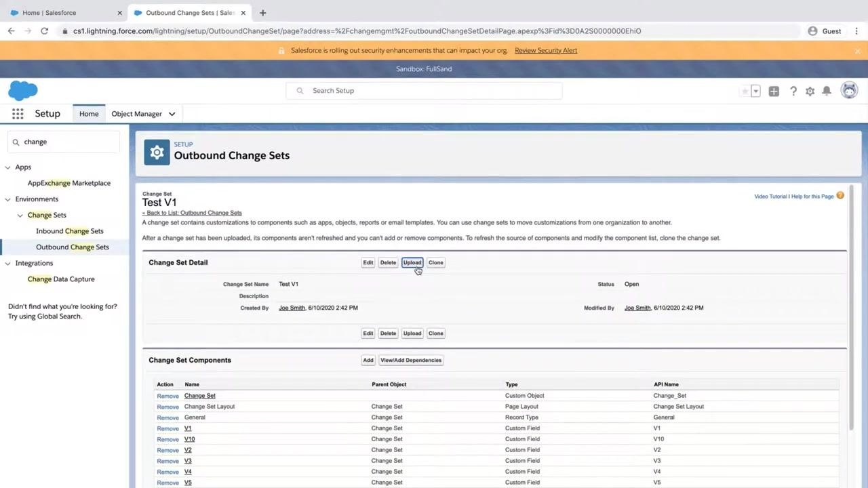Open the App Launcher grid icon
868x488 pixels.
[18, 114]
